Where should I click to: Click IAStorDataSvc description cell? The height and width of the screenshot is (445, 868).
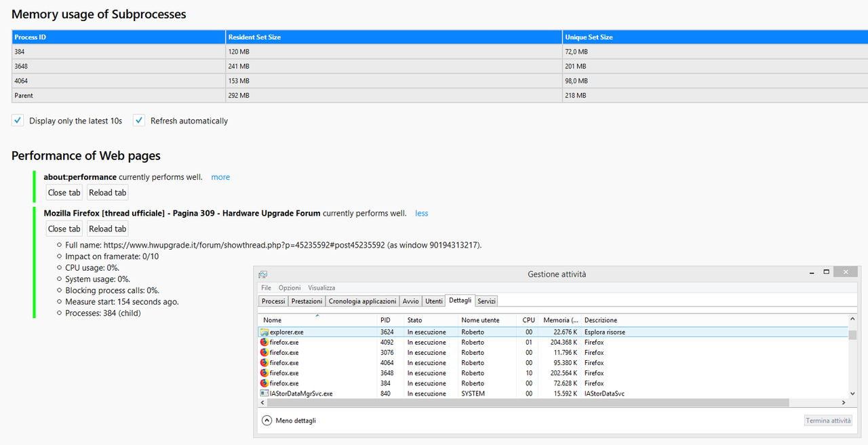coord(604,393)
